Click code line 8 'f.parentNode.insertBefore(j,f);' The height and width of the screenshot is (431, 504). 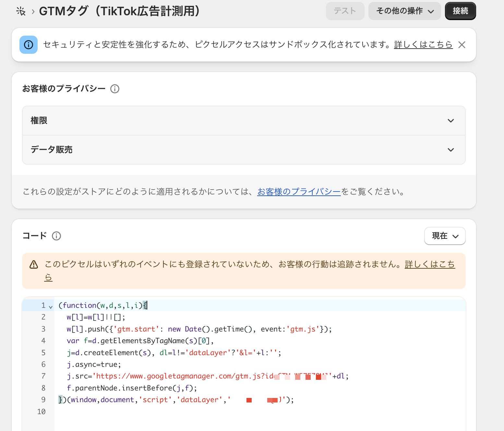pyautogui.click(x=132, y=388)
